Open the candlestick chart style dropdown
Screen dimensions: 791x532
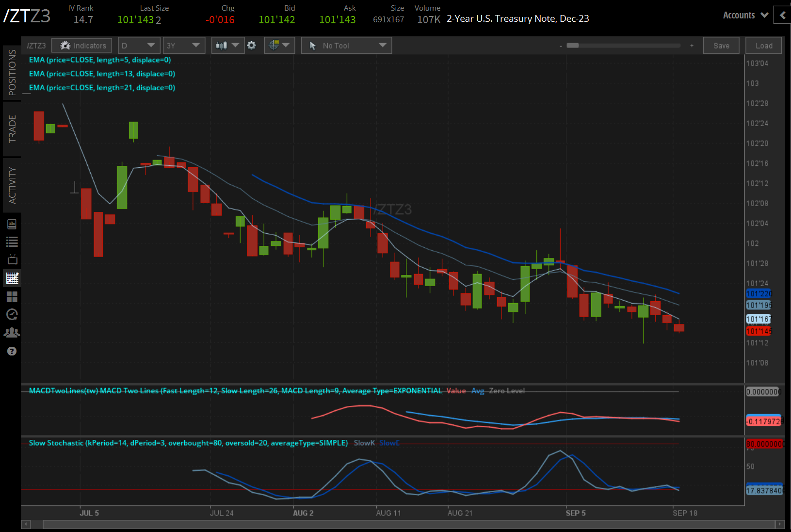point(227,46)
